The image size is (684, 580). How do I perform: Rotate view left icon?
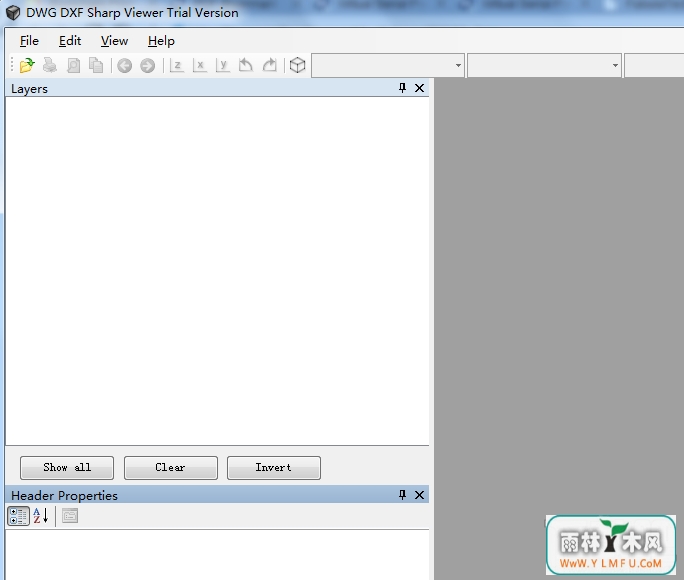(x=246, y=65)
